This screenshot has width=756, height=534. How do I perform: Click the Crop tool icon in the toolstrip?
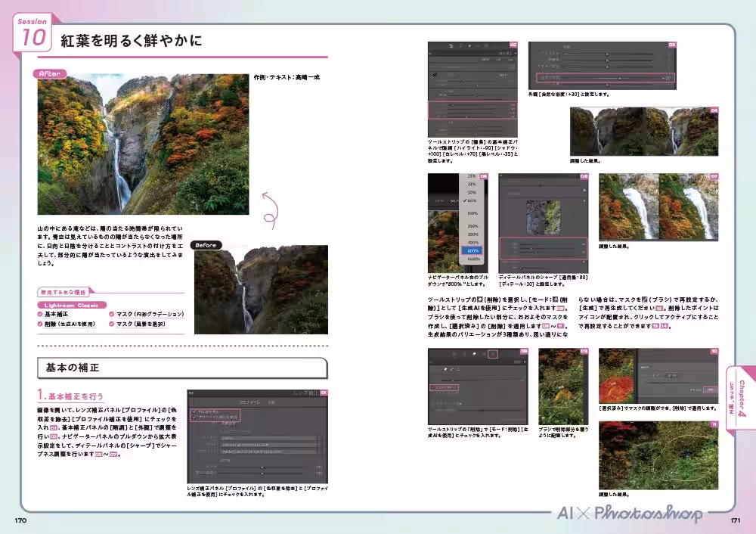coord(461,45)
